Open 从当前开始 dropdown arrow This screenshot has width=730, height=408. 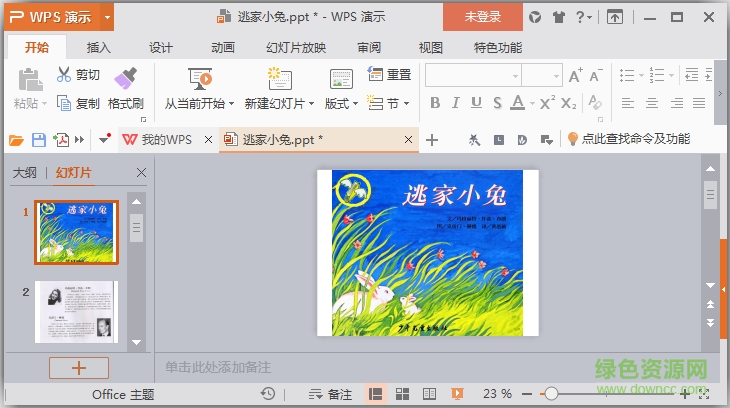[231, 103]
